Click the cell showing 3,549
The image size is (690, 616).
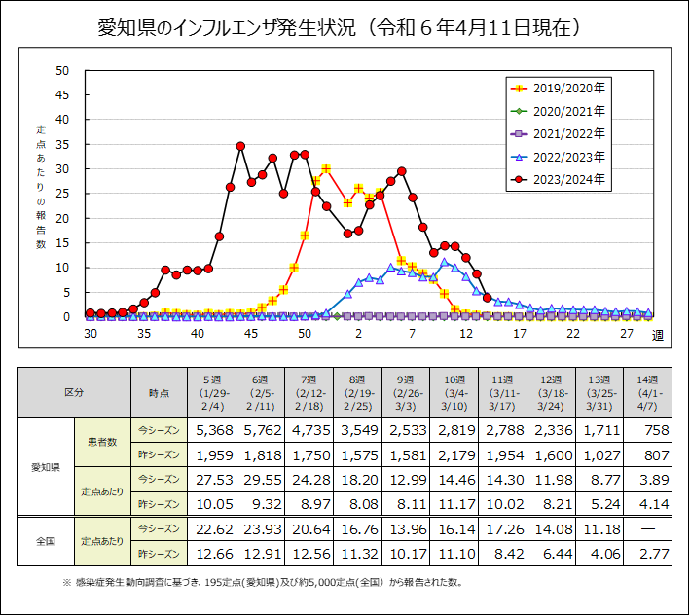tap(358, 430)
